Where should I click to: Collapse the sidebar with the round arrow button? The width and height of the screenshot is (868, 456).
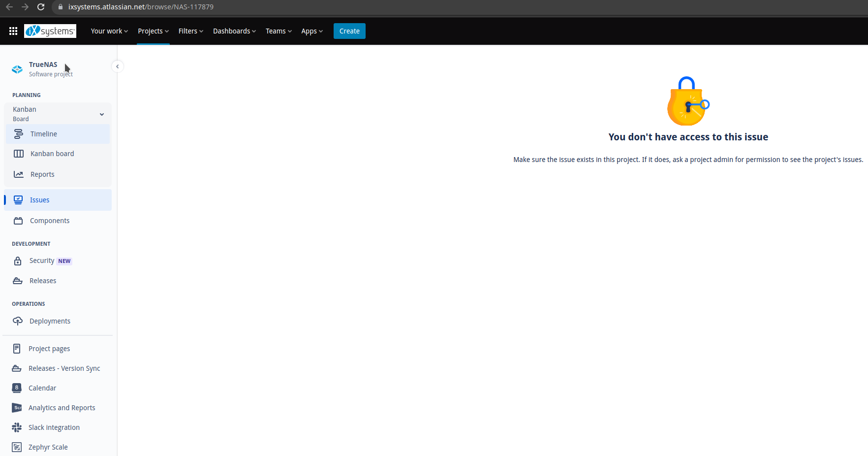pos(117,66)
